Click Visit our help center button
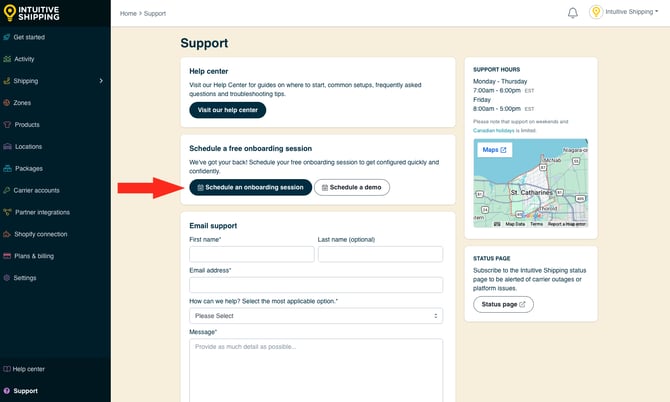Image resolution: width=670 pixels, height=402 pixels. pyautogui.click(x=227, y=110)
